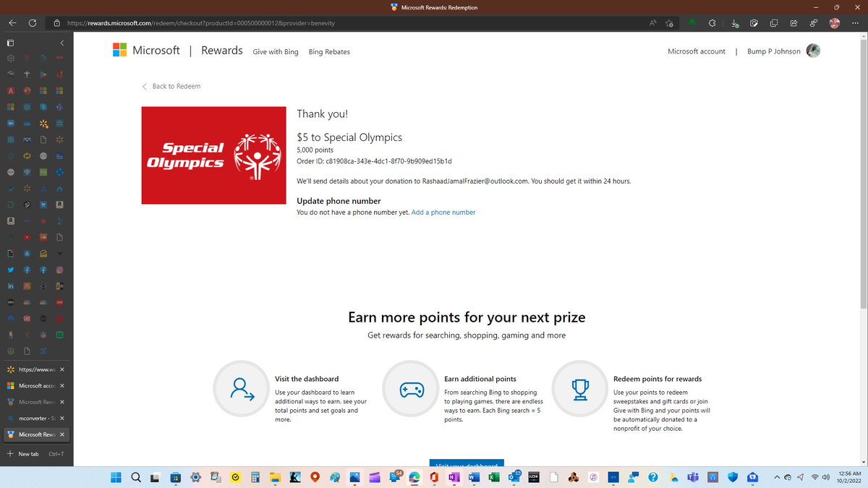Screen dimensions: 868x488
Task: Open Word from the taskbar
Action: tap(474, 477)
